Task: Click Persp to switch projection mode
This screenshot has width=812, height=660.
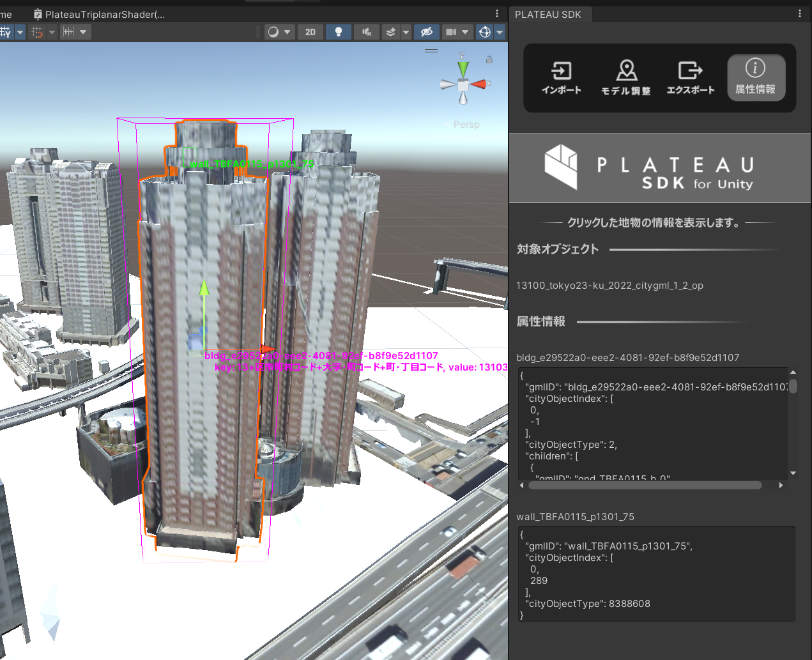Action: (466, 125)
